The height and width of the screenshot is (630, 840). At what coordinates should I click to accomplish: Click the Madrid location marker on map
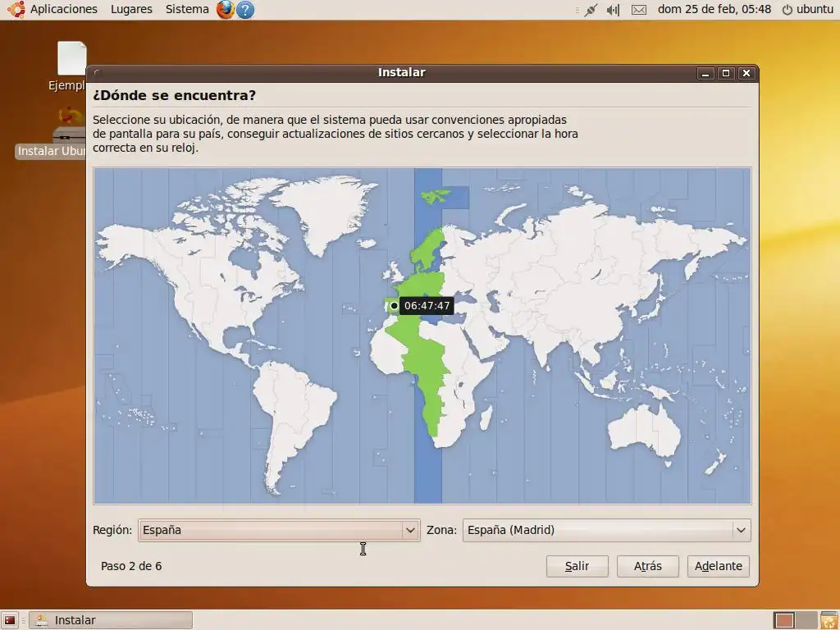[394, 306]
